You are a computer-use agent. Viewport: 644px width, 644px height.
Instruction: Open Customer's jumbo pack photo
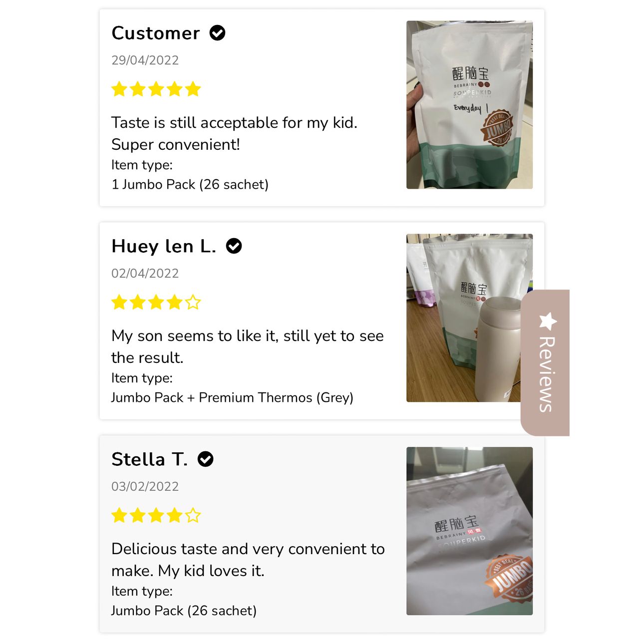[x=469, y=105]
